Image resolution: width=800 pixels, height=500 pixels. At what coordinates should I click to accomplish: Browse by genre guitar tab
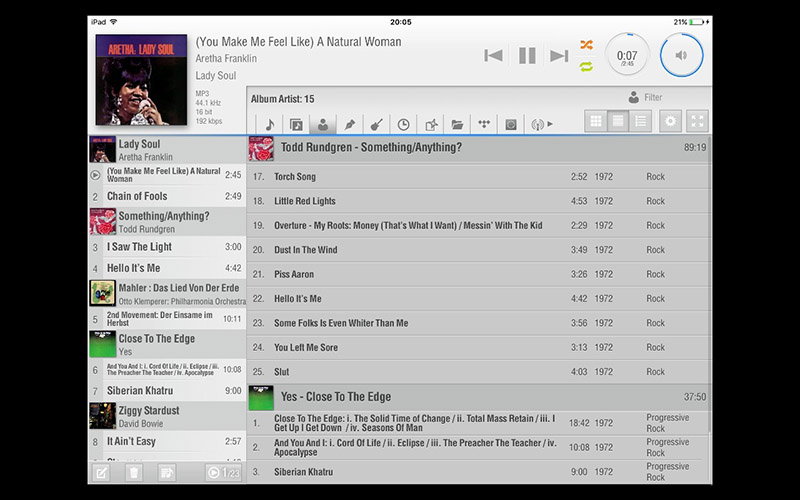click(x=377, y=124)
